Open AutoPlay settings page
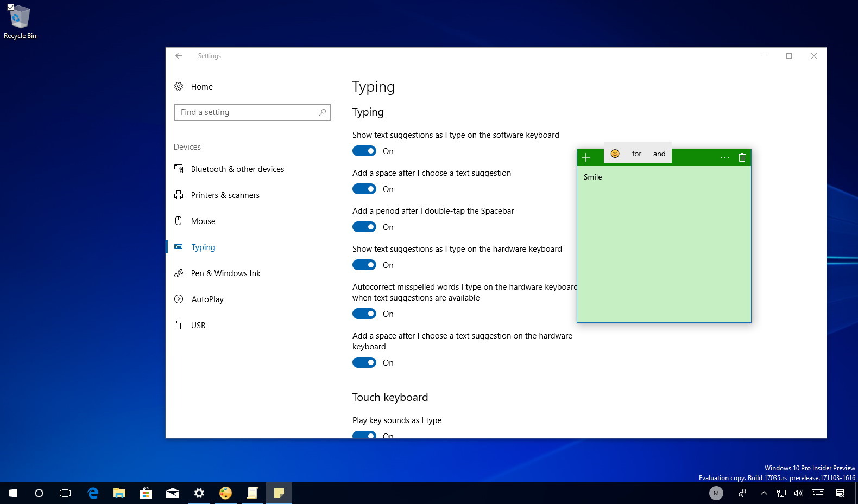This screenshot has height=504, width=858. click(199, 299)
